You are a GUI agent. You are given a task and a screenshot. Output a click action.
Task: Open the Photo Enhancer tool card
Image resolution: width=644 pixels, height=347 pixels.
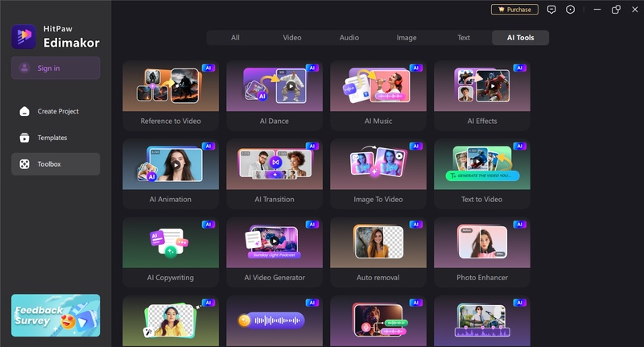[482, 252]
